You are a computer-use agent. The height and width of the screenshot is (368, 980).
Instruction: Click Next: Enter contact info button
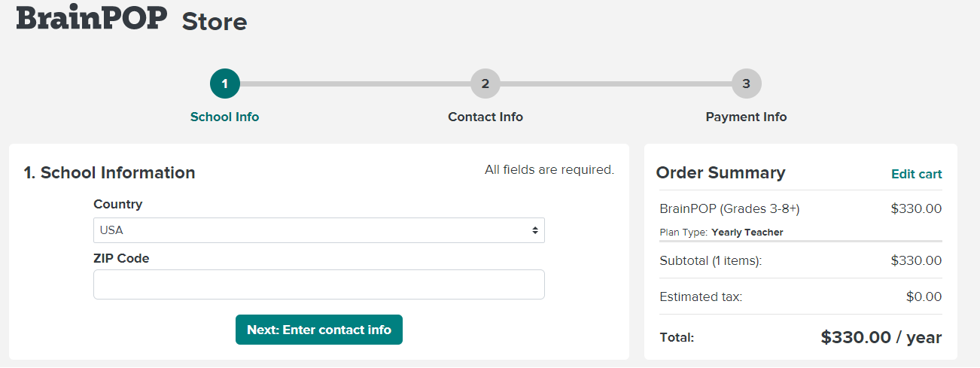coord(319,330)
